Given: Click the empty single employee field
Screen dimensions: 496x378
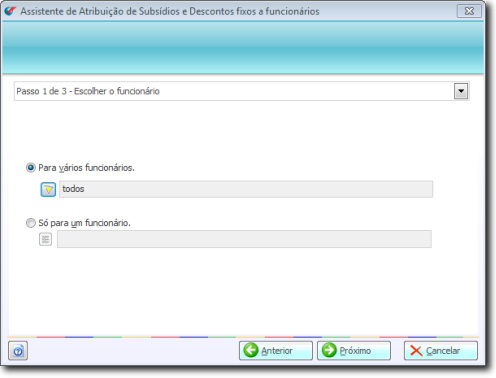Looking at the screenshot, I should tap(244, 239).
